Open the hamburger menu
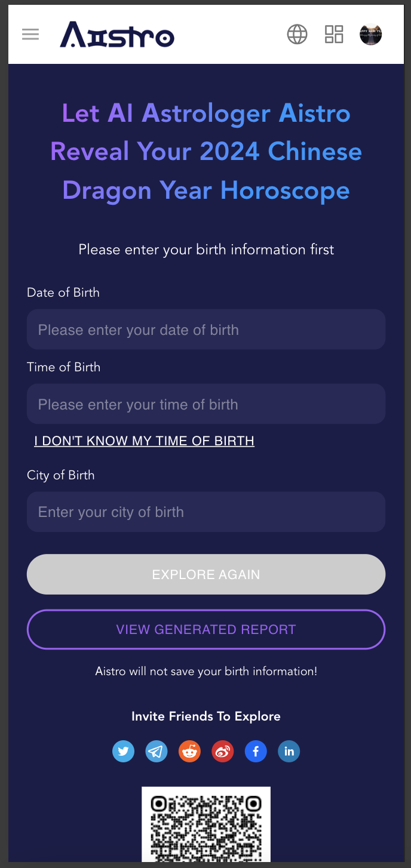The height and width of the screenshot is (868, 411). point(30,35)
